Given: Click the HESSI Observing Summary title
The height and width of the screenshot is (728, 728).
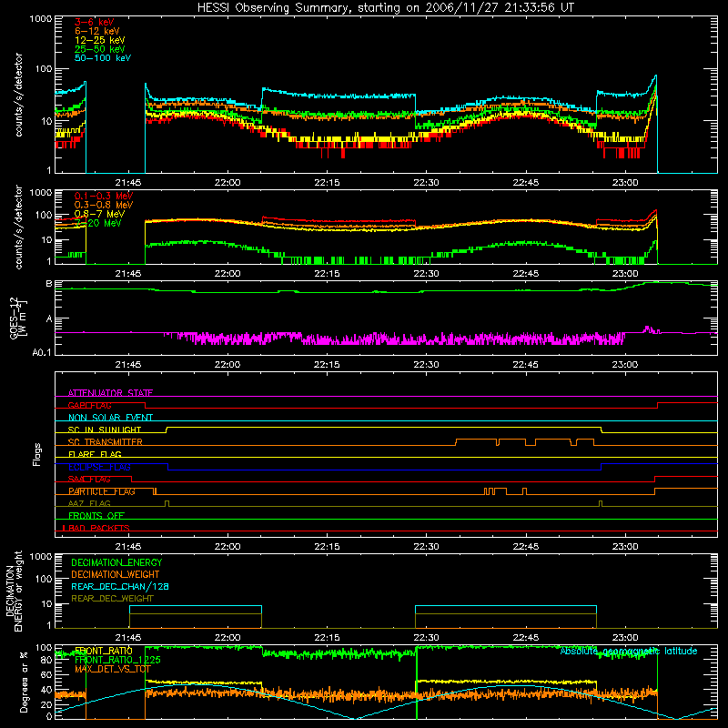Looking at the screenshot, I should click(x=385, y=8).
